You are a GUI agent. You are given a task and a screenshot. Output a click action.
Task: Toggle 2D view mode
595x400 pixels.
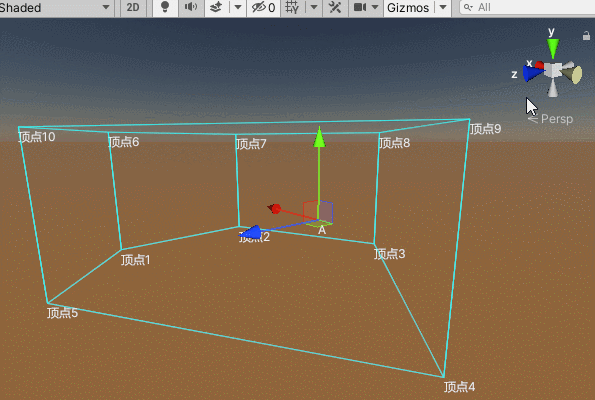pyautogui.click(x=133, y=8)
